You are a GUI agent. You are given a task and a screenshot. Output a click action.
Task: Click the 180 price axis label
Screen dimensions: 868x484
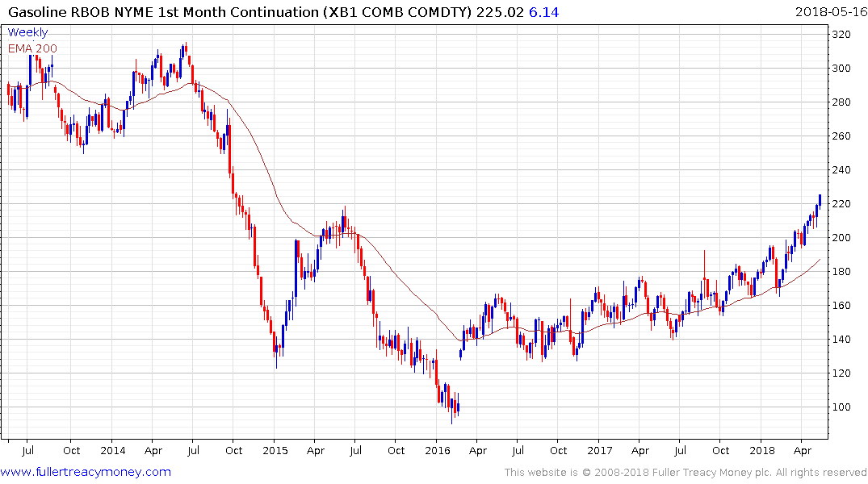841,271
